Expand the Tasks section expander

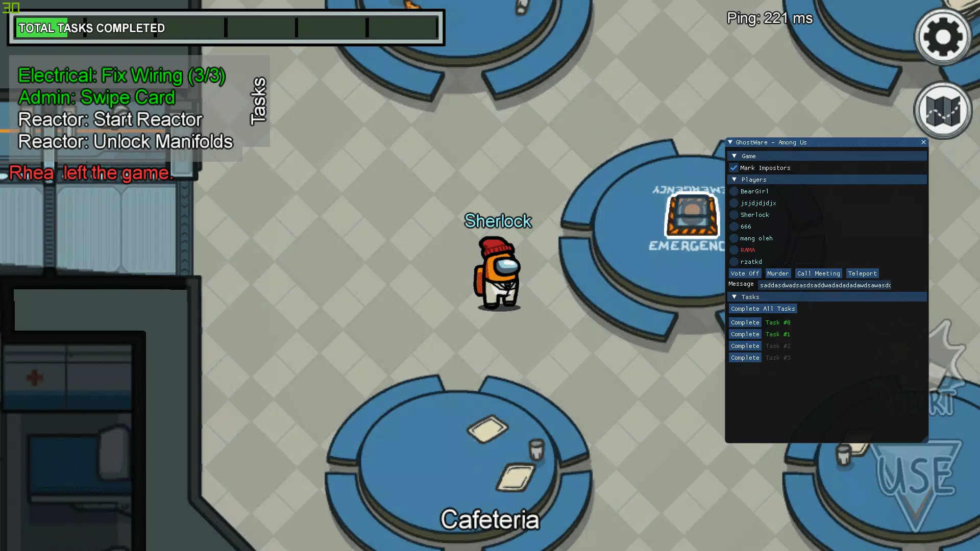[733, 296]
